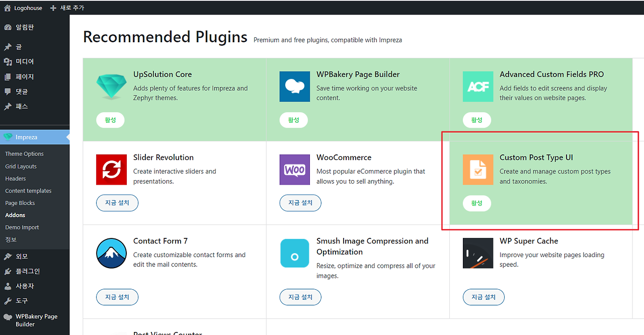Viewport: 644px width, 335px height.
Task: Click the Advanced Custom Fields ACF logo
Action: pos(478,87)
